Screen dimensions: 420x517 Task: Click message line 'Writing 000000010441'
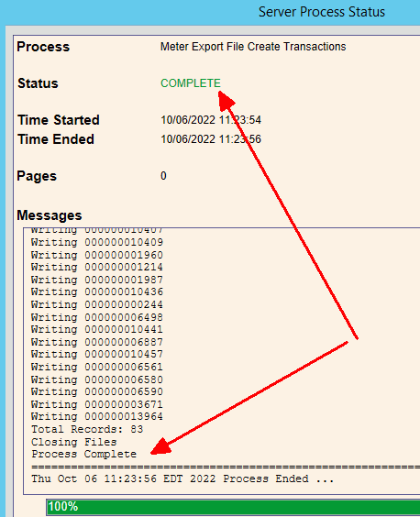pos(97,329)
